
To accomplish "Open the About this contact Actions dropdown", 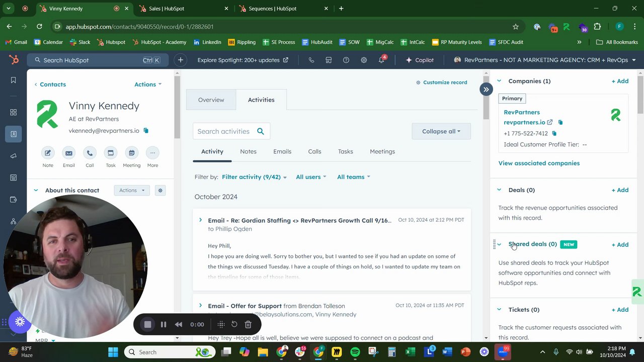I will (x=132, y=191).
